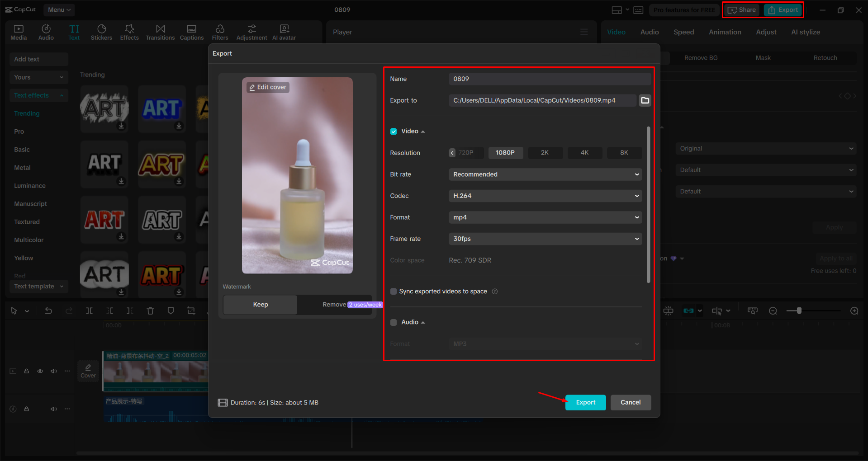Collapse the Text effects section
The width and height of the screenshot is (868, 461).
pos(62,95)
